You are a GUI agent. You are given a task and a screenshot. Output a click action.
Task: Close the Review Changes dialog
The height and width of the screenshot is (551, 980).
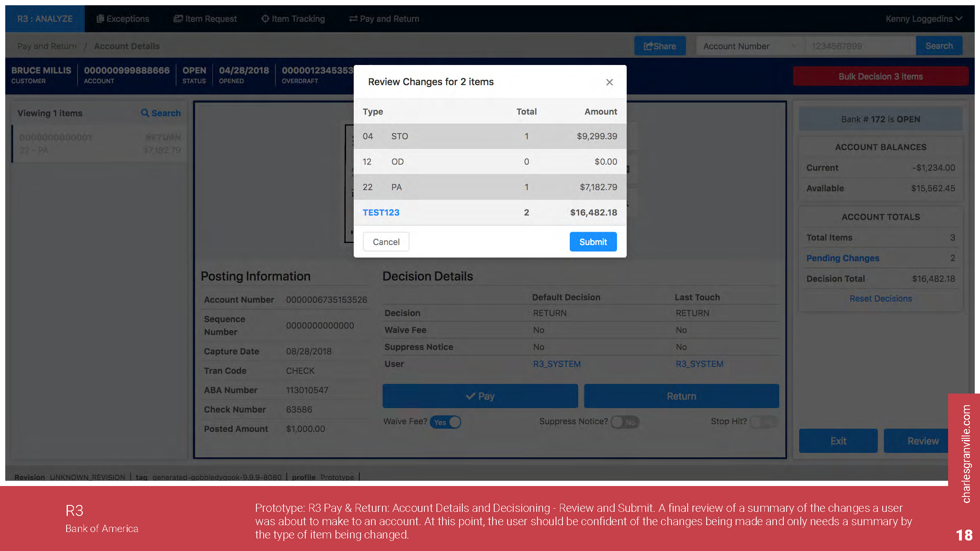(x=609, y=82)
